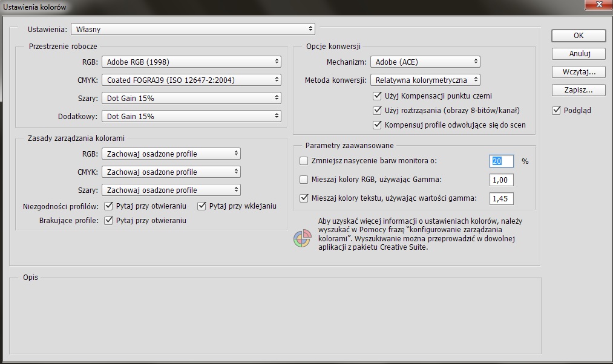Expand the Mechanizm Adobe (ACE) dropdown
Viewport: 613px width, 364px height.
[425, 62]
